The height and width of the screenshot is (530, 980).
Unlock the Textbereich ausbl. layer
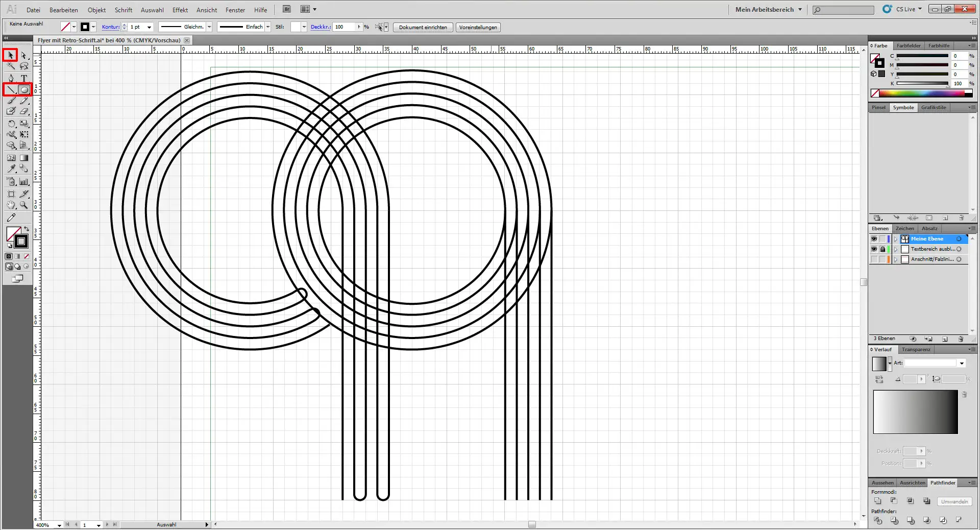pos(883,249)
